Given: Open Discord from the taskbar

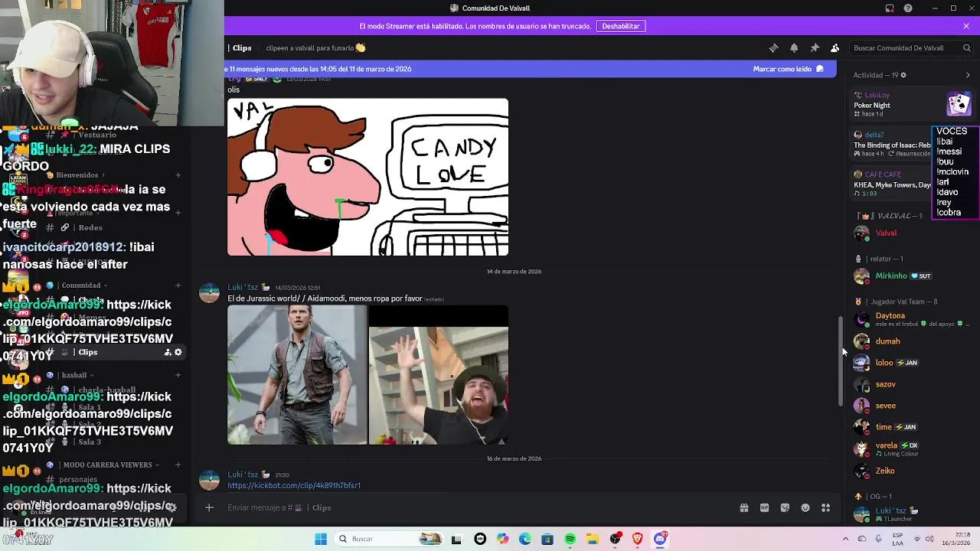Looking at the screenshot, I should [660, 539].
